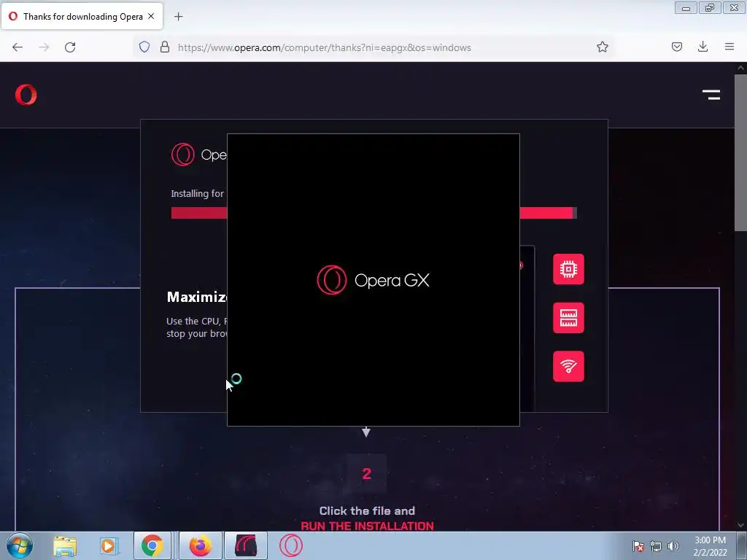Open the Save to Pocket icon
The height and width of the screenshot is (560, 747).
[x=676, y=47]
